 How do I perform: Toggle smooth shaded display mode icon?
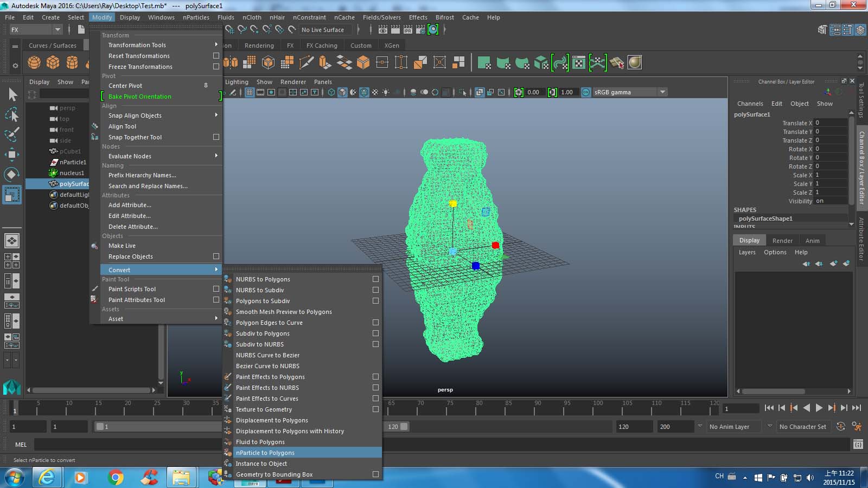click(342, 92)
